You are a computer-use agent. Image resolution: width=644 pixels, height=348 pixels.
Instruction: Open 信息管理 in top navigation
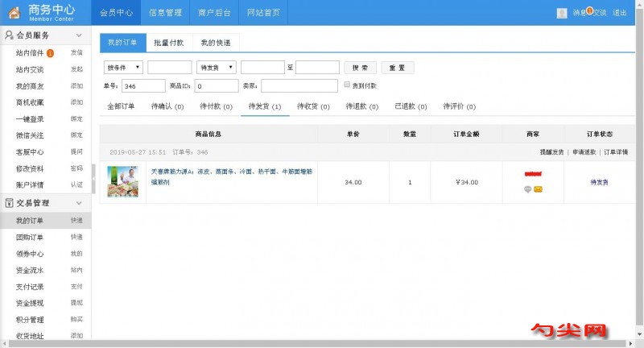(165, 13)
